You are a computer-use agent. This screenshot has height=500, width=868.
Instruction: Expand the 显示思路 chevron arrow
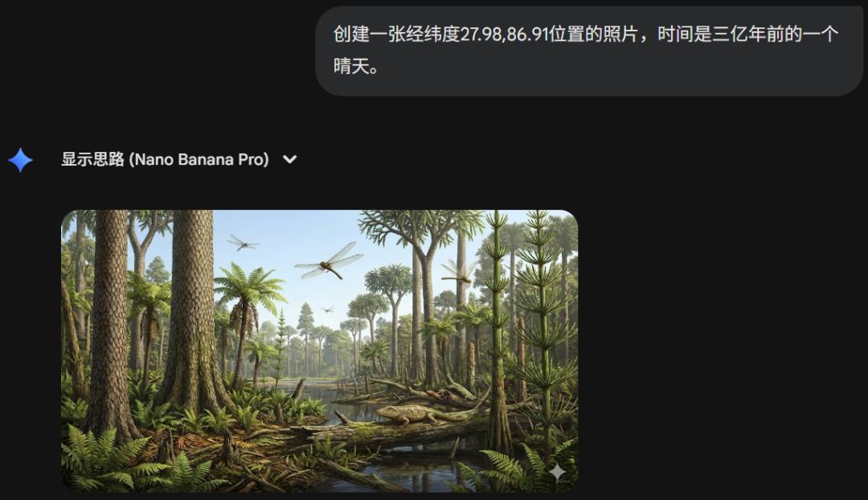(x=289, y=159)
